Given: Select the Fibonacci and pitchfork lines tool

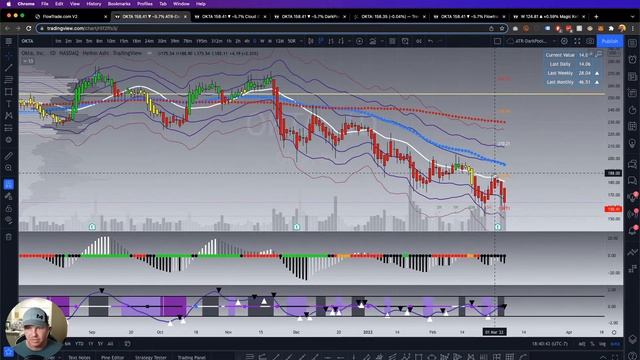Looking at the screenshot, I should (x=9, y=79).
